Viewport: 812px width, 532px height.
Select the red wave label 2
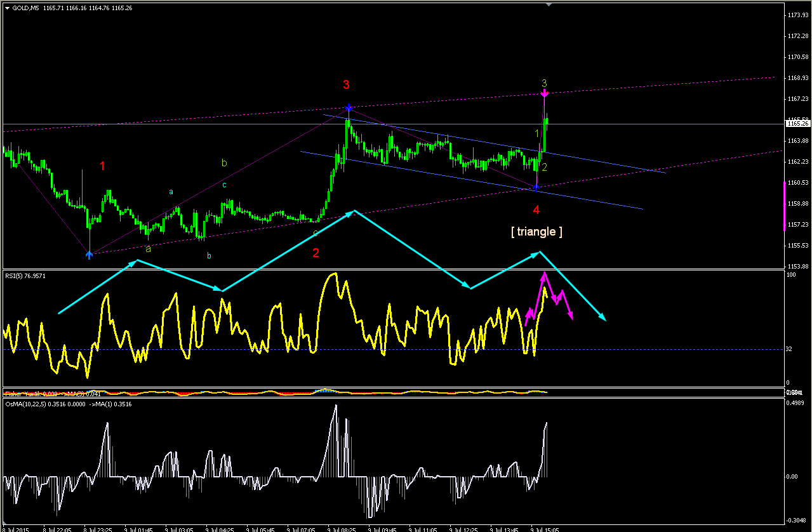[x=316, y=253]
